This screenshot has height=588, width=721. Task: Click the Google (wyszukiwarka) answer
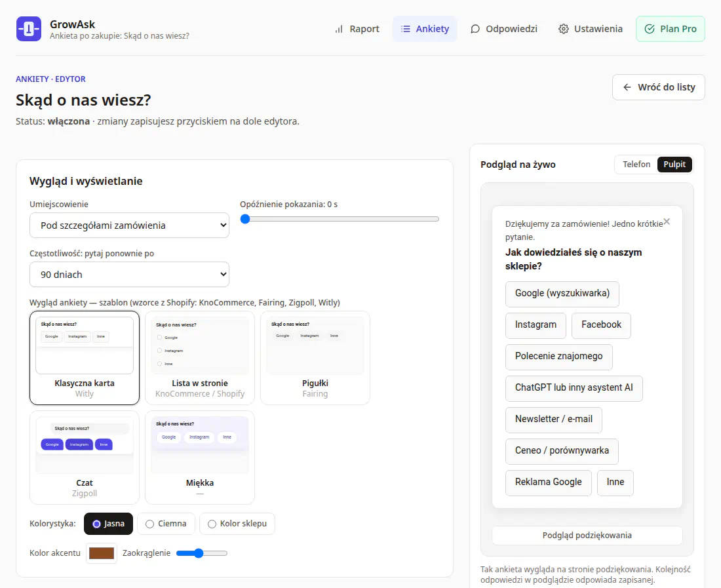(562, 294)
